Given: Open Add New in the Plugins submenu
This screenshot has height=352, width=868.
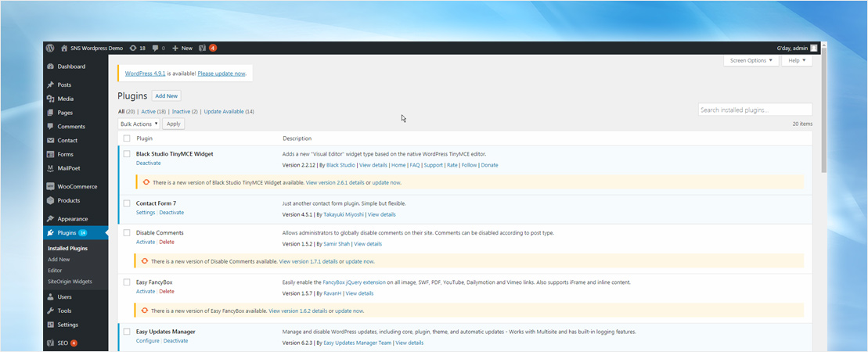Looking at the screenshot, I should point(59,259).
